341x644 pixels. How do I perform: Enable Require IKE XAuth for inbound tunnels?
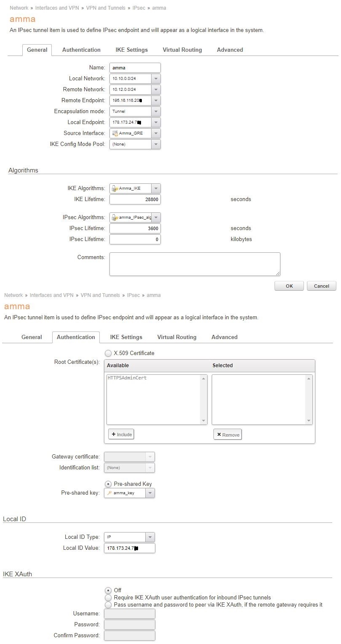click(x=109, y=597)
